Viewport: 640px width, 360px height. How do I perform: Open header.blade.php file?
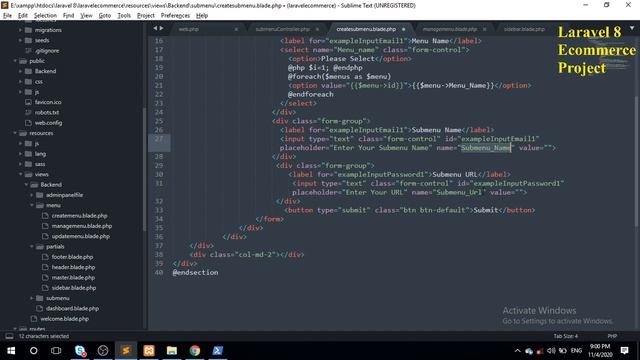pyautogui.click(x=73, y=267)
